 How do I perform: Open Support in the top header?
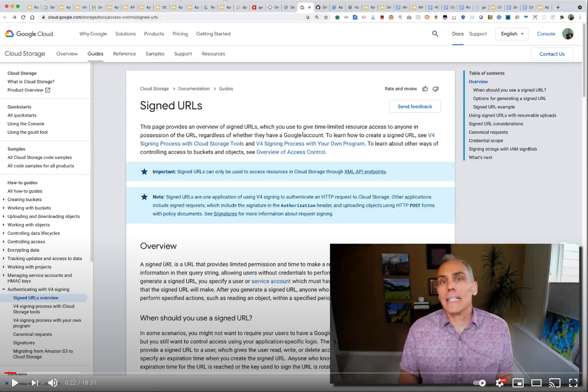click(478, 34)
